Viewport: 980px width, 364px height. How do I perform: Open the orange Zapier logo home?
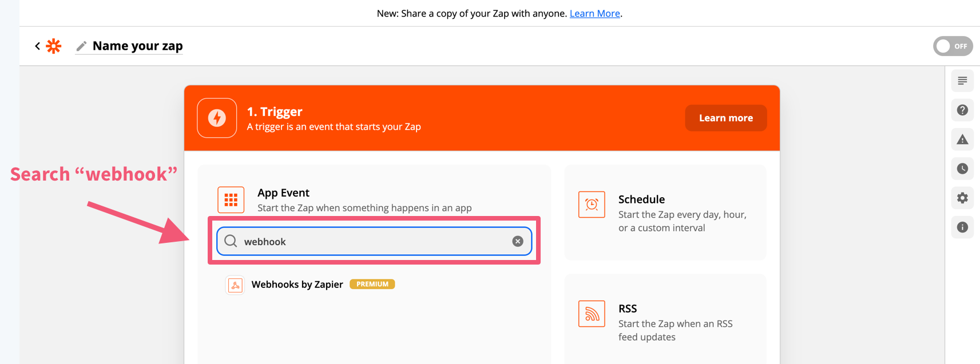click(53, 46)
